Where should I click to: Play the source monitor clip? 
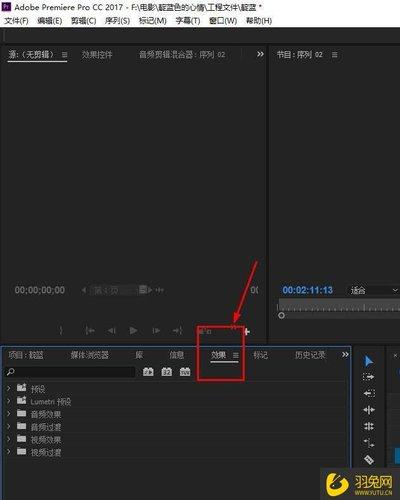coord(133,330)
